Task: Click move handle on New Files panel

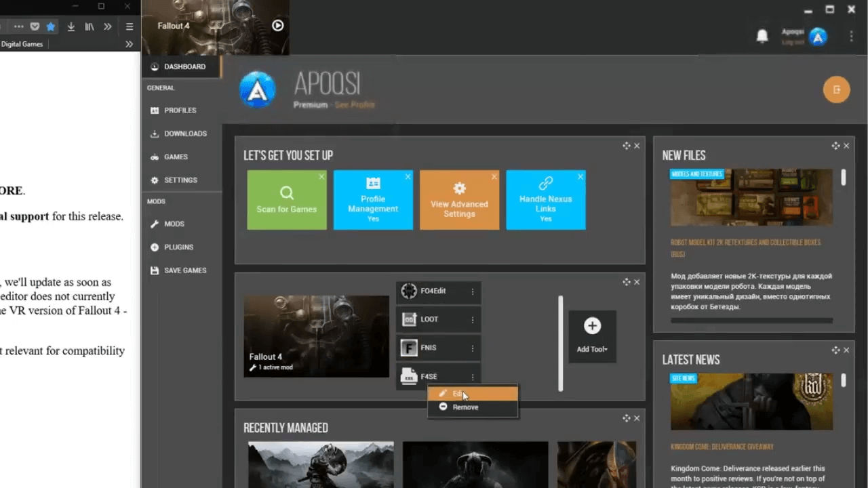Action: [836, 146]
